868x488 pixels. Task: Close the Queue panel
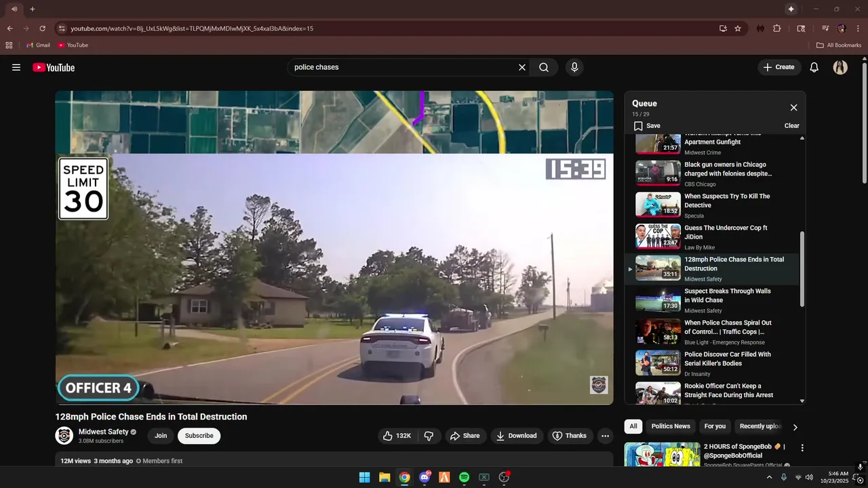pos(793,107)
